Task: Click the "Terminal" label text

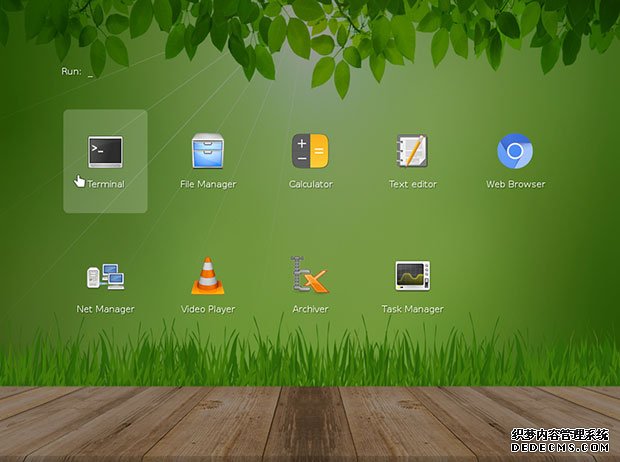Action: 106,184
